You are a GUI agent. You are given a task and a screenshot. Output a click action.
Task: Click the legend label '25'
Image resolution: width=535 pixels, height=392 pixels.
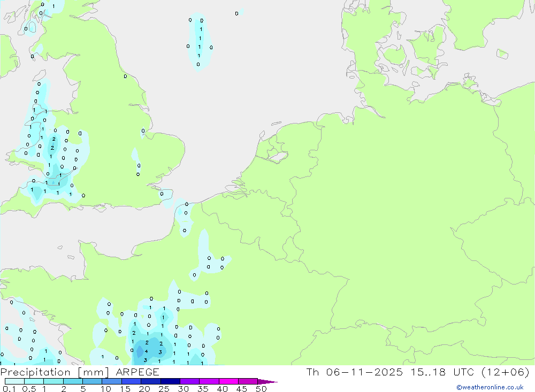pyautogui.click(x=164, y=389)
